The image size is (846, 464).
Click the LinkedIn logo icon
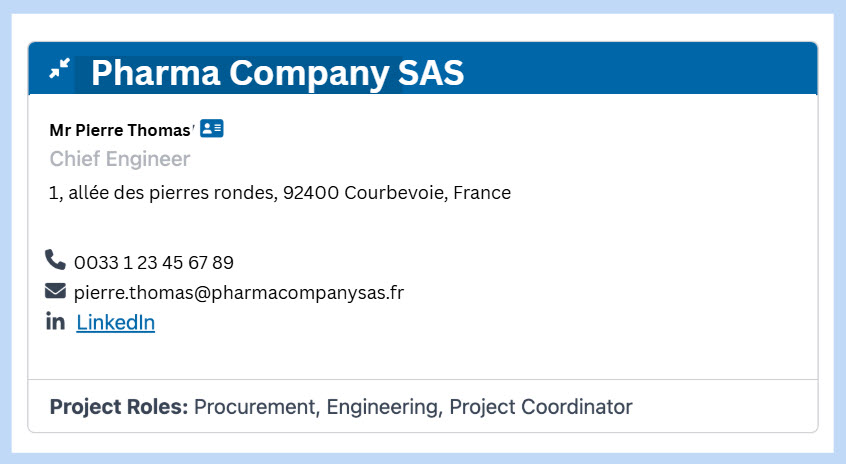[x=56, y=321]
